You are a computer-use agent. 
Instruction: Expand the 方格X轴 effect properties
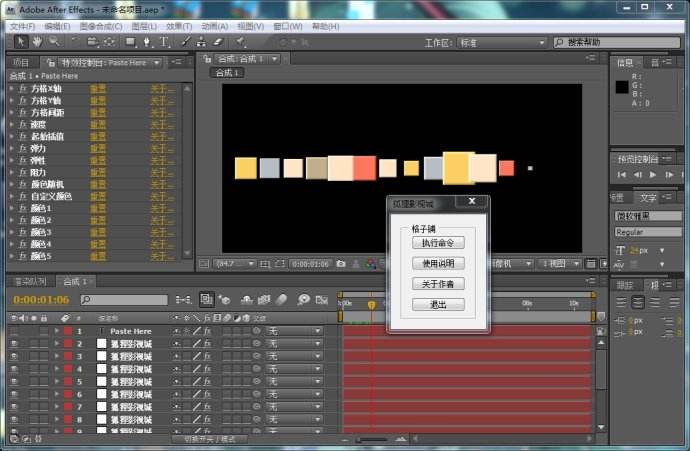click(11, 89)
